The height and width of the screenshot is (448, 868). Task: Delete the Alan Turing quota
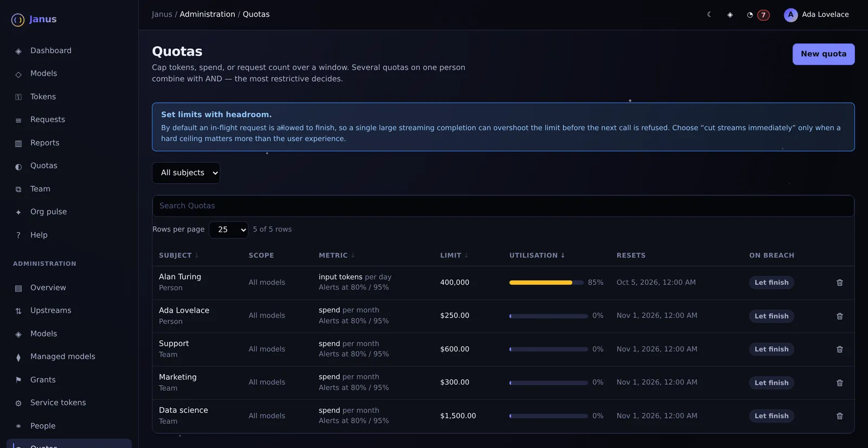[x=840, y=283]
